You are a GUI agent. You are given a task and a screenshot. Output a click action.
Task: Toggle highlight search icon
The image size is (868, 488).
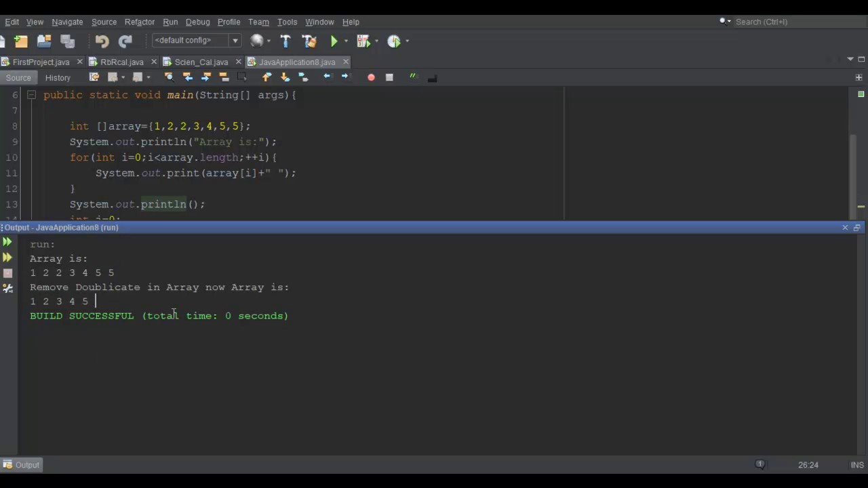(x=224, y=77)
